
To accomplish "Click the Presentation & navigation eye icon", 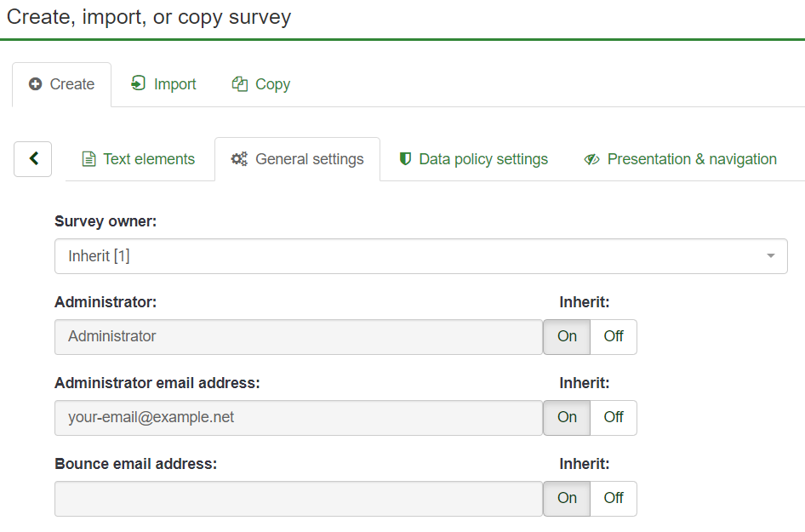I will (x=592, y=159).
